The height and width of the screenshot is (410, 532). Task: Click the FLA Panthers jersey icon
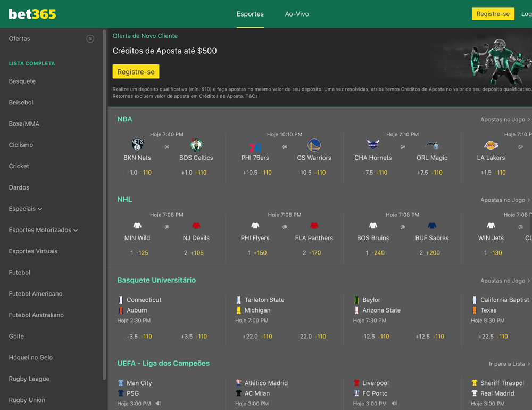tap(314, 225)
